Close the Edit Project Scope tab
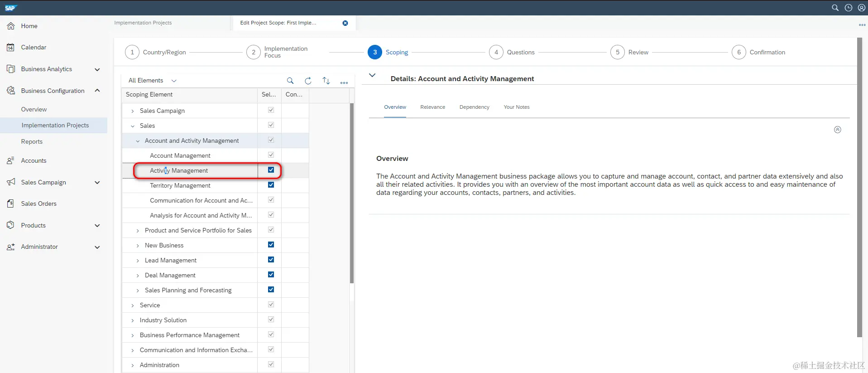 [345, 23]
